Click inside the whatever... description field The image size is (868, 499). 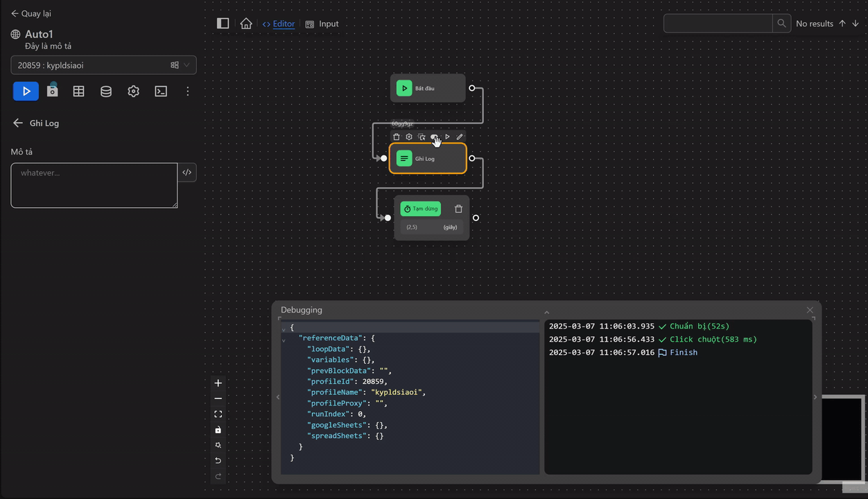94,185
